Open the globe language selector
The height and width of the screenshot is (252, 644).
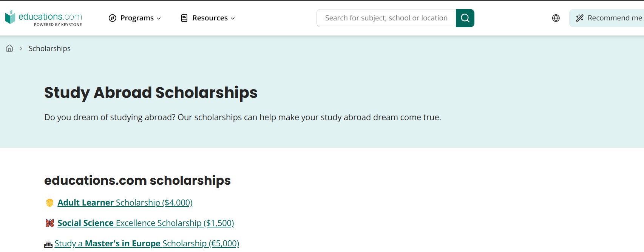pos(556,18)
